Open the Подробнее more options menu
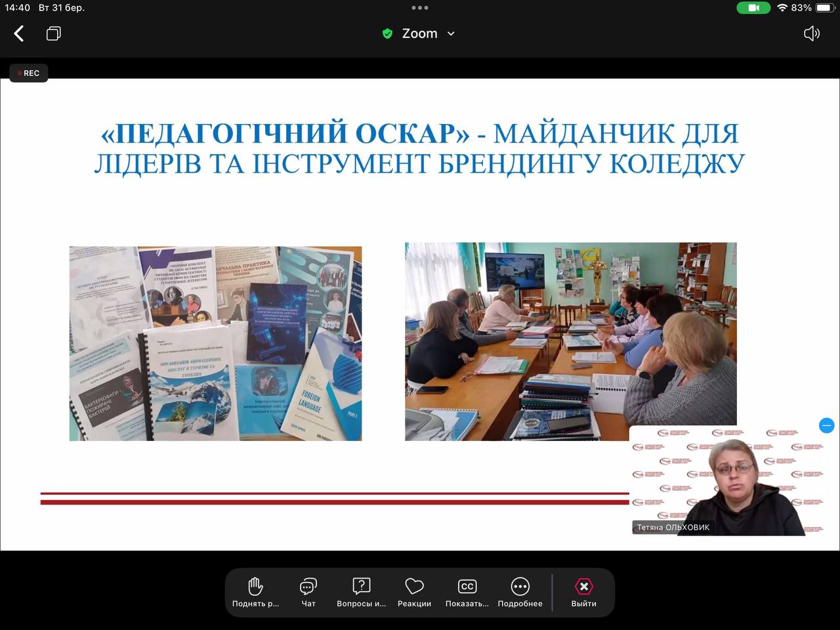The width and height of the screenshot is (840, 630). click(x=520, y=592)
